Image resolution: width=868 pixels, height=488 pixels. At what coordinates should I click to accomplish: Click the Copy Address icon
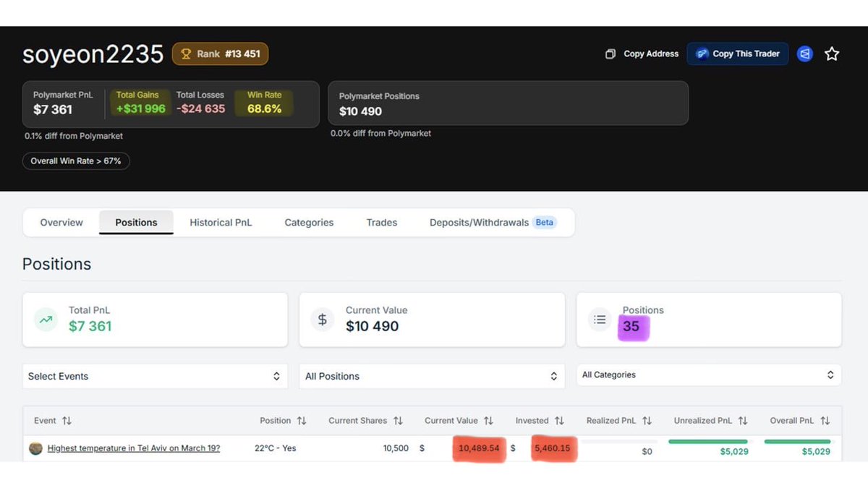click(610, 54)
